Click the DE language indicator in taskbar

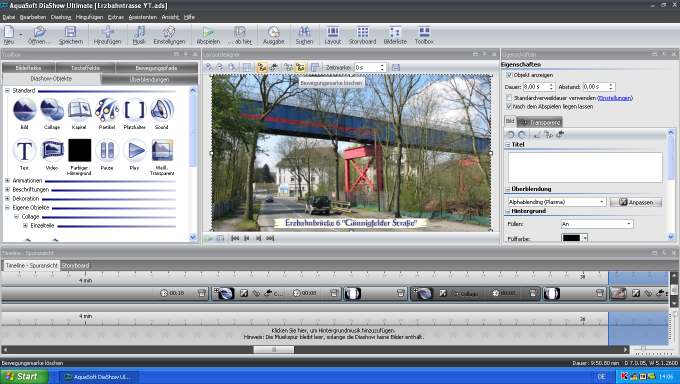click(x=601, y=377)
